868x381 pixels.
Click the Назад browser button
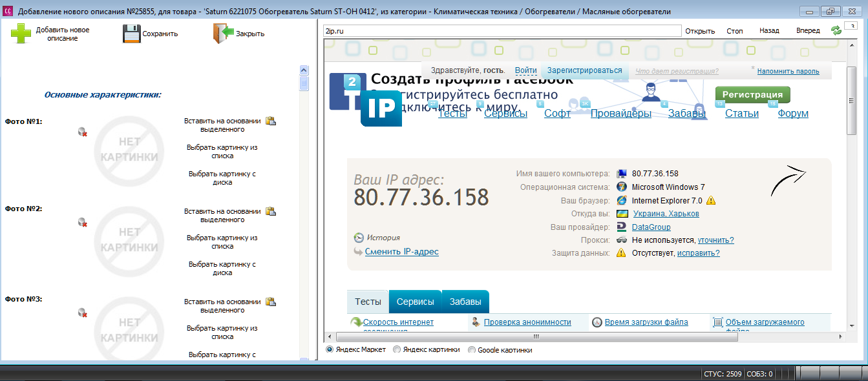point(769,31)
